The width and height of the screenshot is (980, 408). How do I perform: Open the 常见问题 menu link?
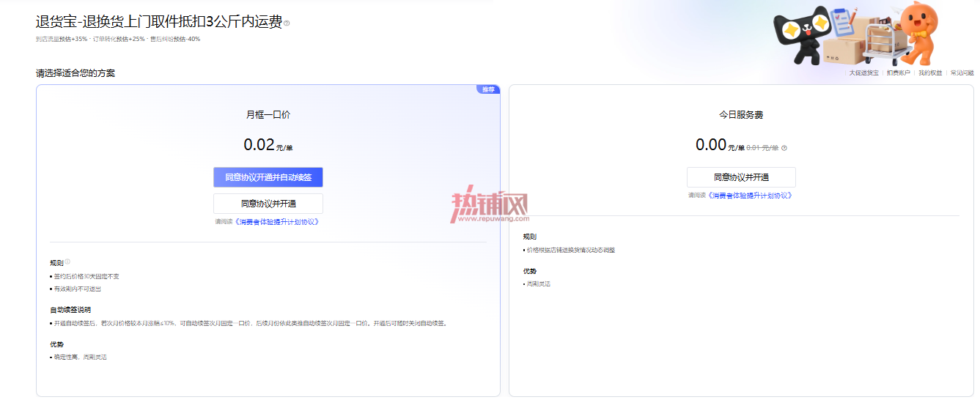(962, 73)
